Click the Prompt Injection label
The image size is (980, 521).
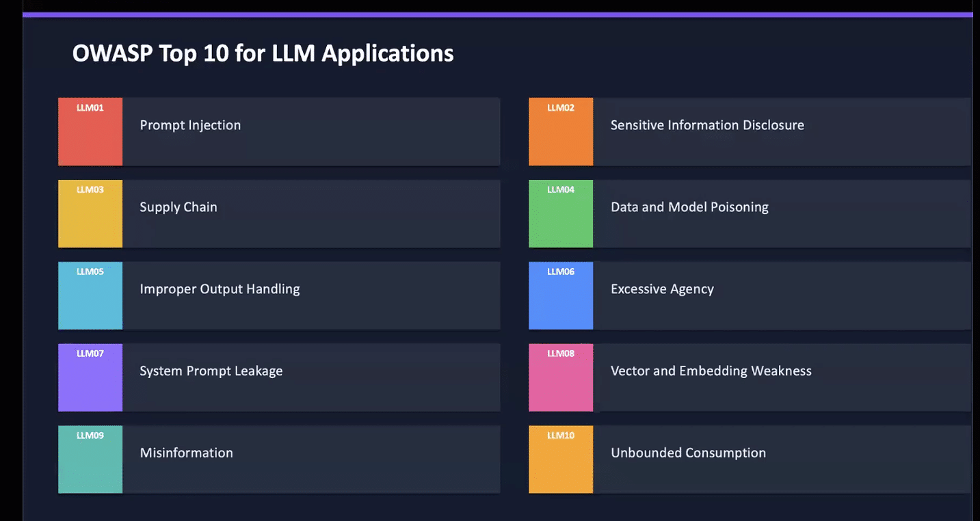pyautogui.click(x=190, y=125)
